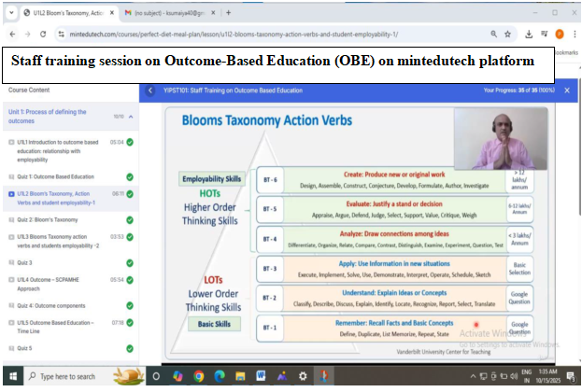Click the Windows Start button

click(10, 376)
